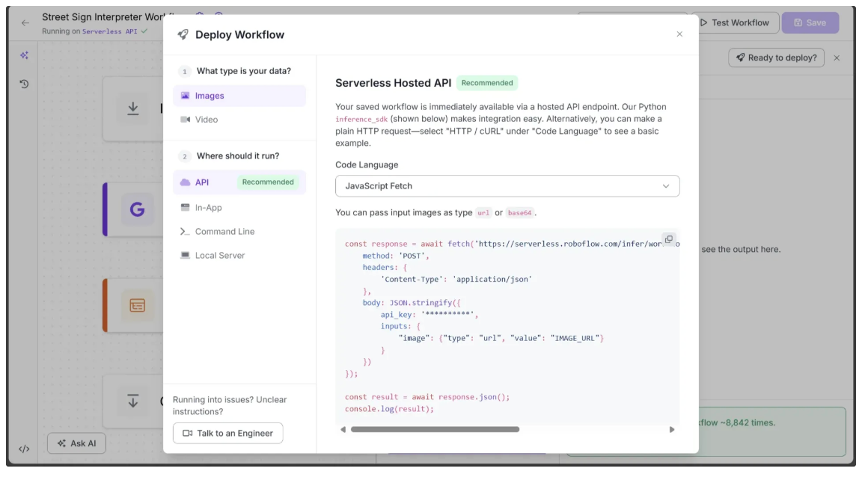Click the input download-arrow block on canvas
The width and height of the screenshot is (868, 477).
[x=133, y=108]
